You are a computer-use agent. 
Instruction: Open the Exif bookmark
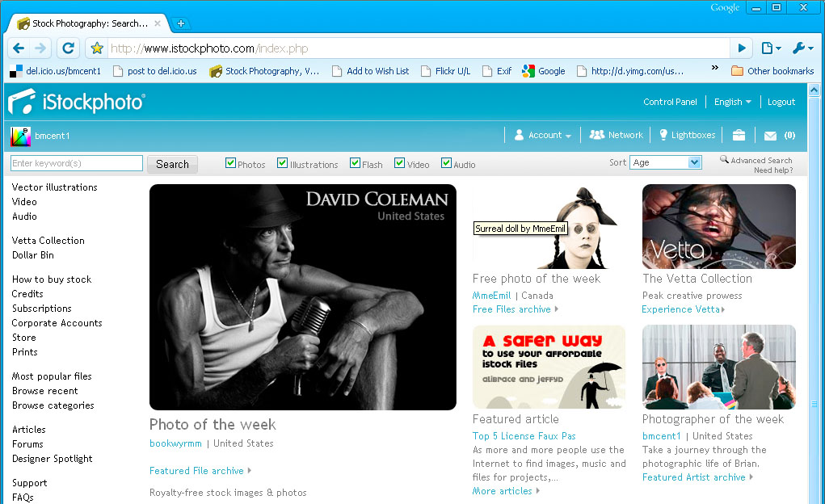click(x=497, y=71)
